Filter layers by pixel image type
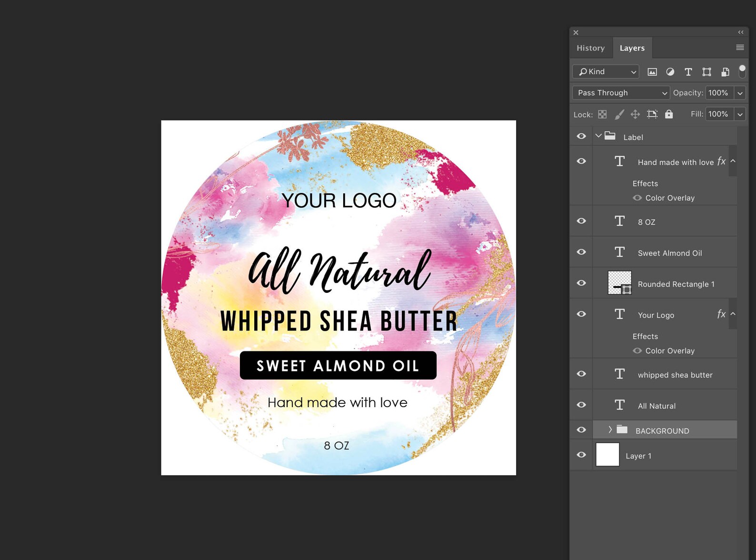 652,72
